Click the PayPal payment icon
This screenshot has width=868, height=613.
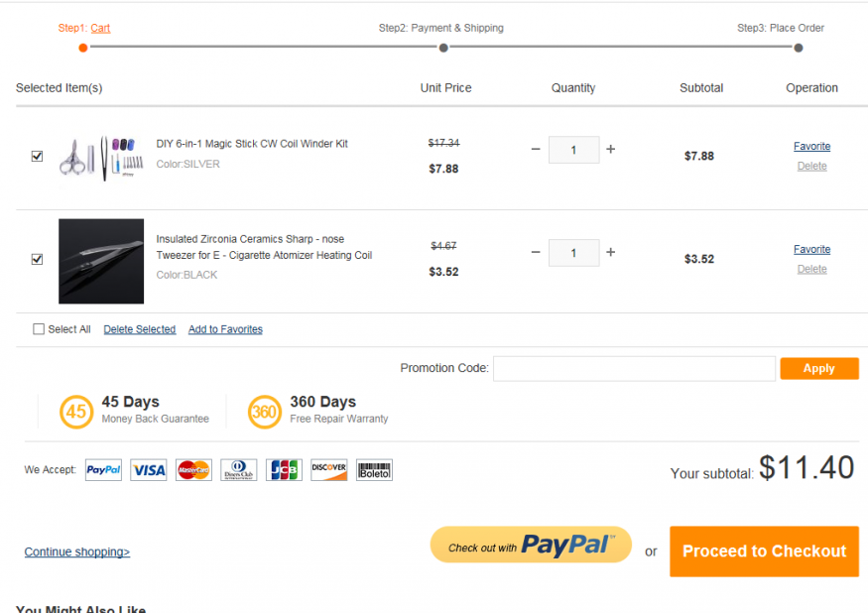pos(103,470)
